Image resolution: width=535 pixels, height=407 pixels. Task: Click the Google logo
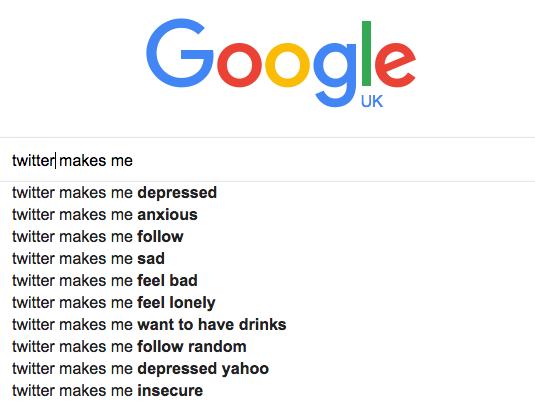pos(281,63)
